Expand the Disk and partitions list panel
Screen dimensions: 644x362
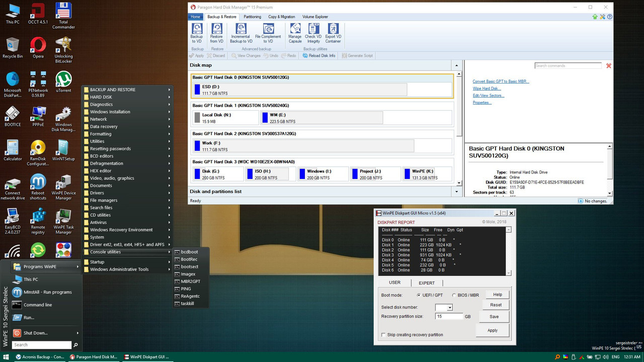point(457,192)
